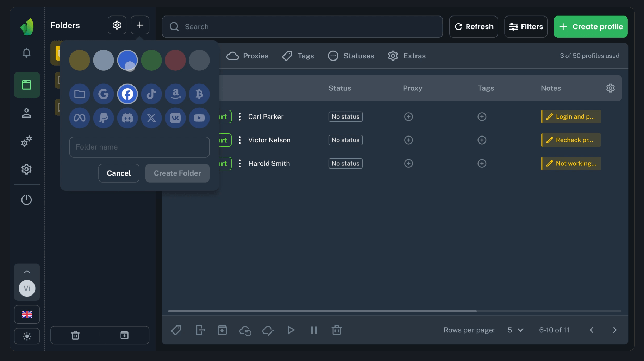This screenshot has height=361, width=644.
Task: Cancel folder creation
Action: (119, 173)
